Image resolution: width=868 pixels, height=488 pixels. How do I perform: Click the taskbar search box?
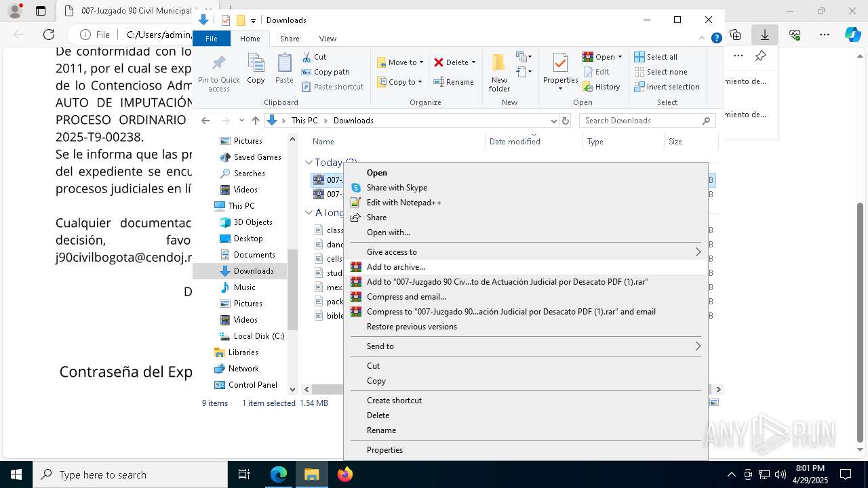[130, 474]
